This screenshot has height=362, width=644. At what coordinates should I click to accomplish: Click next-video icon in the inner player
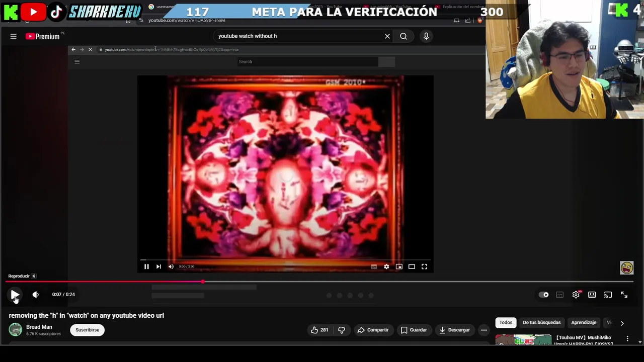click(158, 266)
